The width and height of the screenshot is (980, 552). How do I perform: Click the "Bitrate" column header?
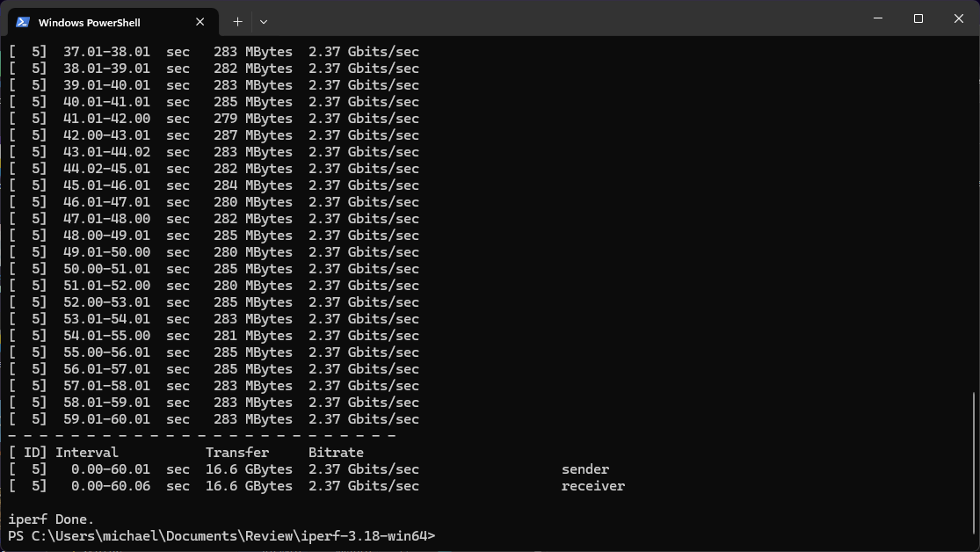pyautogui.click(x=336, y=453)
